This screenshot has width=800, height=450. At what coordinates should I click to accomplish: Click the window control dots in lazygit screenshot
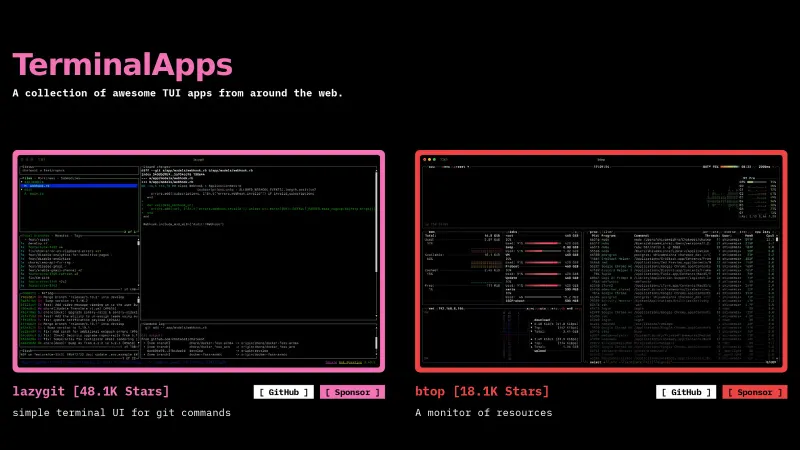coord(28,159)
